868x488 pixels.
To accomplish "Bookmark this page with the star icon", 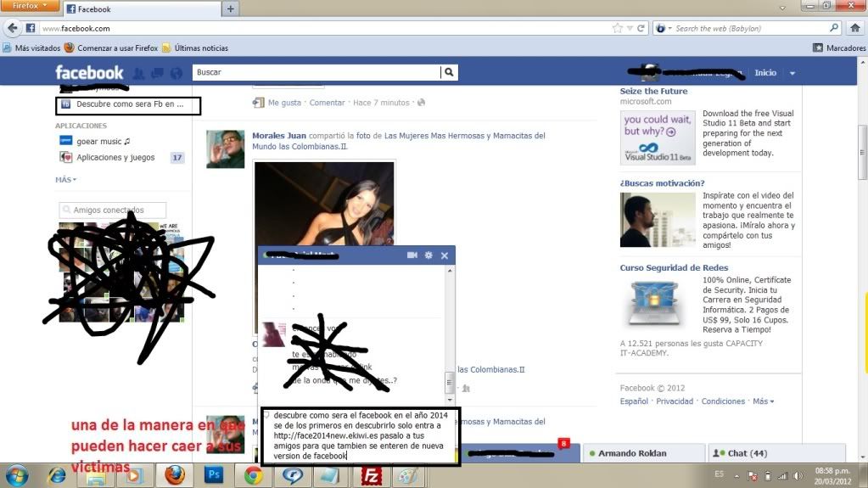I will pos(617,28).
